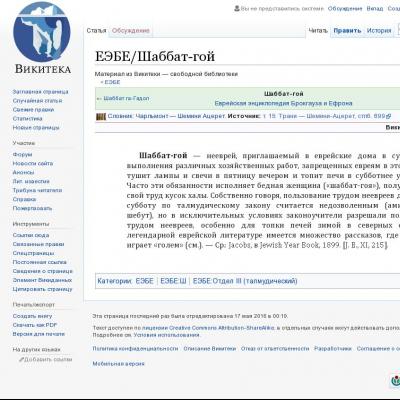Image resolution: width=400 pixels, height=400 pixels.
Task: Select the Читать tab
Action: tap(318, 31)
